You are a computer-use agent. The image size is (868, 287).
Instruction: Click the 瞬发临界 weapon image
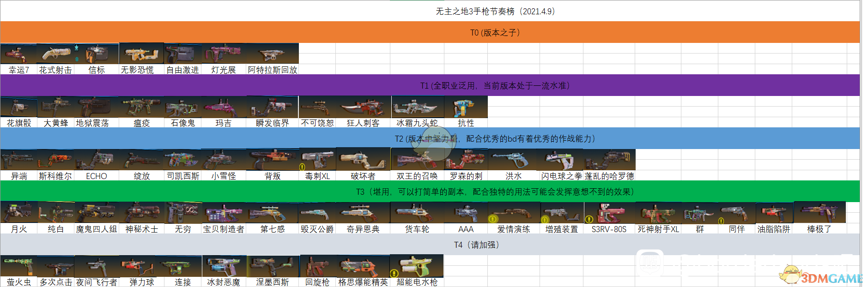coord(273,107)
